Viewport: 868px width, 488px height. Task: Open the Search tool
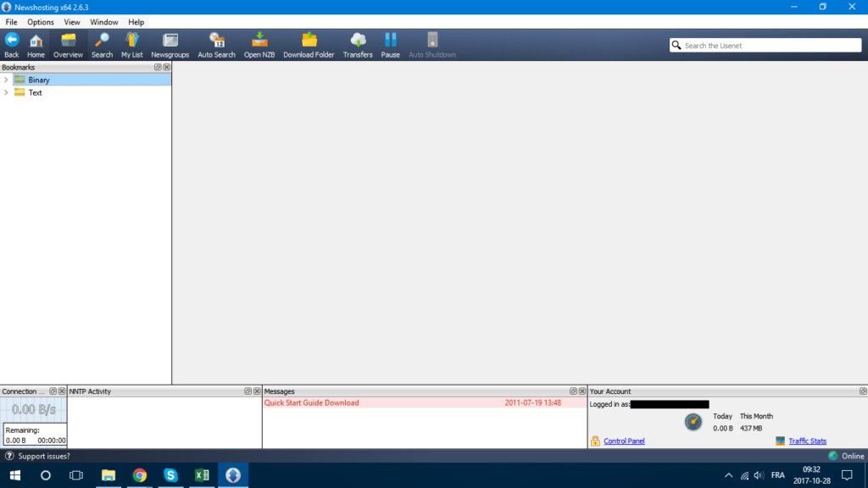coord(102,43)
